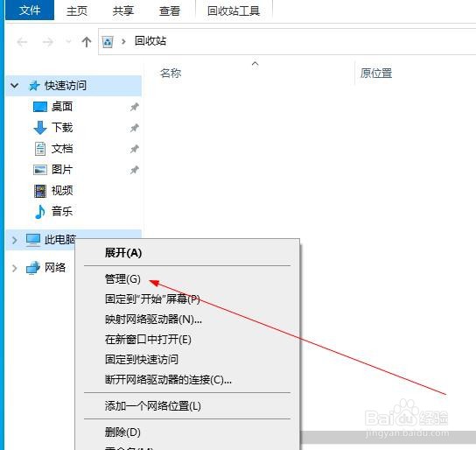Click the pin icon beside 文档
Viewport: 476px width, 450px height.
click(135, 149)
